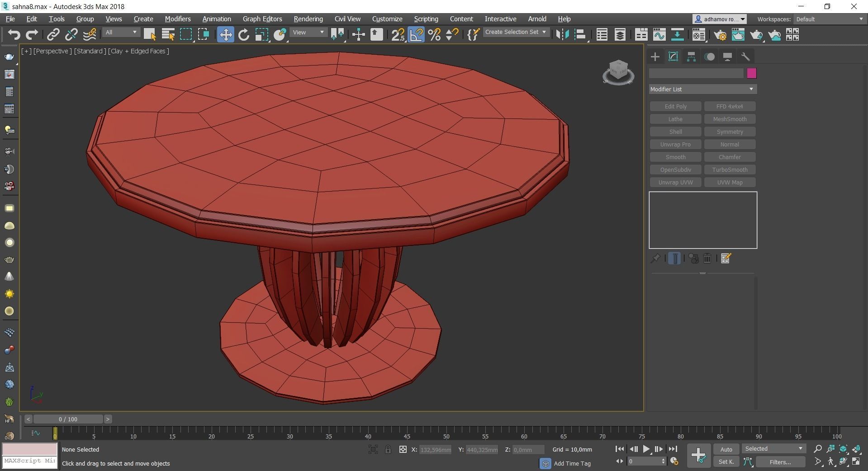Open the File menu
This screenshot has height=471, width=868.
pyautogui.click(x=10, y=19)
